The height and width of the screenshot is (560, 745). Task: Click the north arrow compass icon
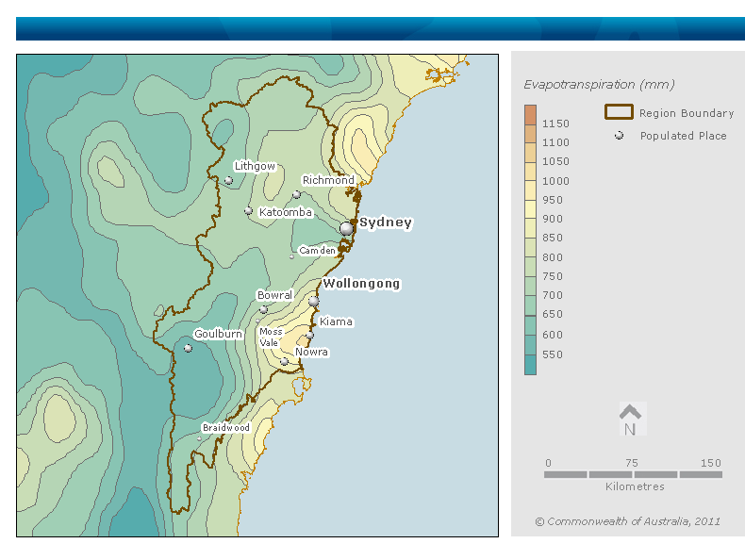[x=631, y=420]
